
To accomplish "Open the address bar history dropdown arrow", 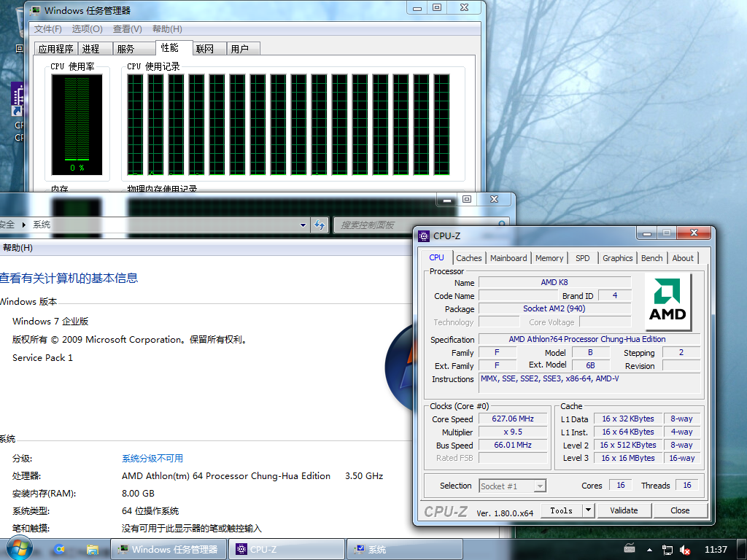I will [303, 225].
